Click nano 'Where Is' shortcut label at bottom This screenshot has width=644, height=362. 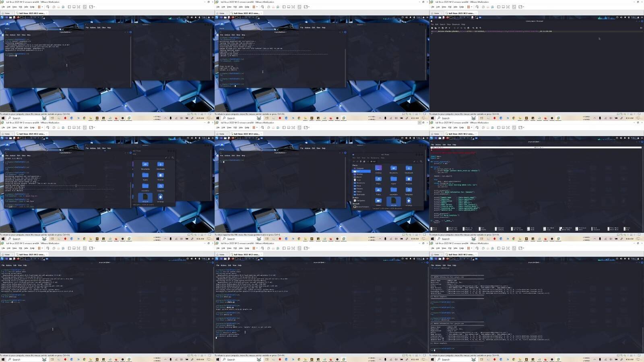coord(469,228)
